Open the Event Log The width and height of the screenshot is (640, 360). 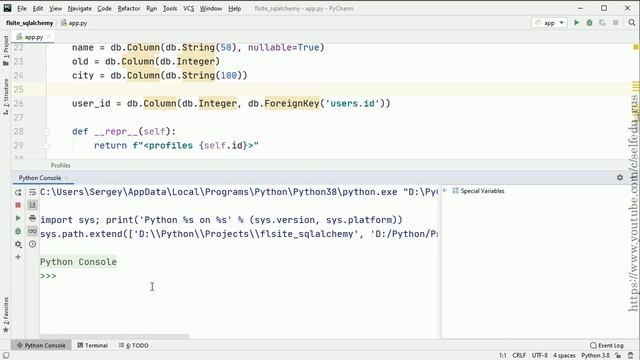(x=607, y=345)
